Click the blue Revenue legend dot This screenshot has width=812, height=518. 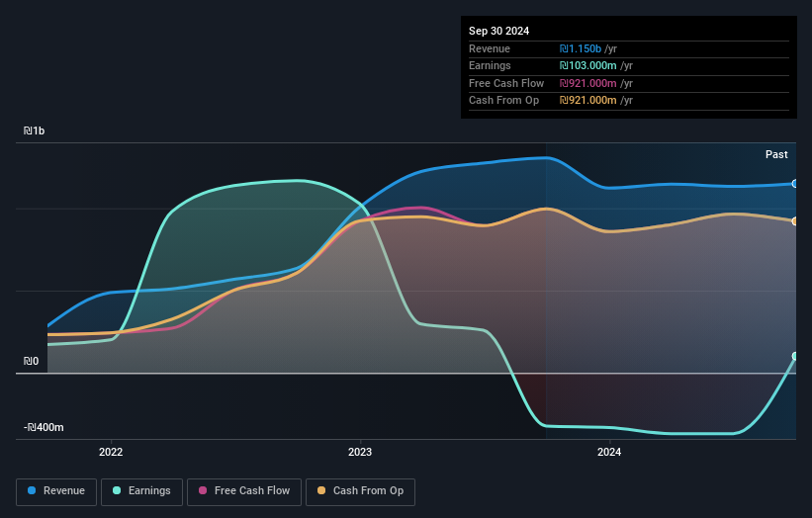click(x=32, y=490)
